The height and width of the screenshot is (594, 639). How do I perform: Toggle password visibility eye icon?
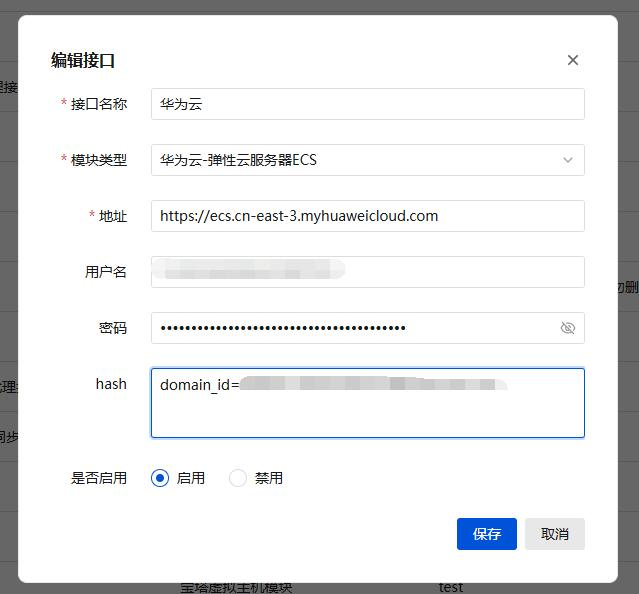568,328
